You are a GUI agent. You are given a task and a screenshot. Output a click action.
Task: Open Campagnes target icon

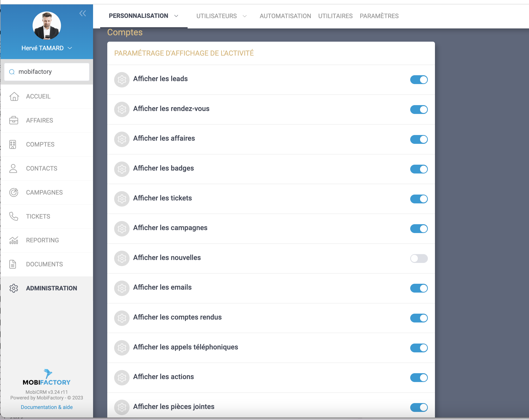tap(14, 192)
